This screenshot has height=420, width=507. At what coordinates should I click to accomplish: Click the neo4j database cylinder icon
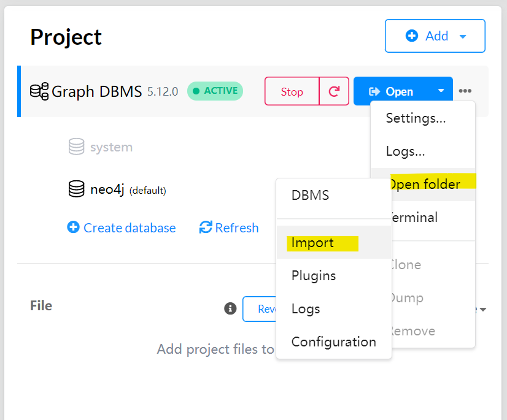coord(77,189)
